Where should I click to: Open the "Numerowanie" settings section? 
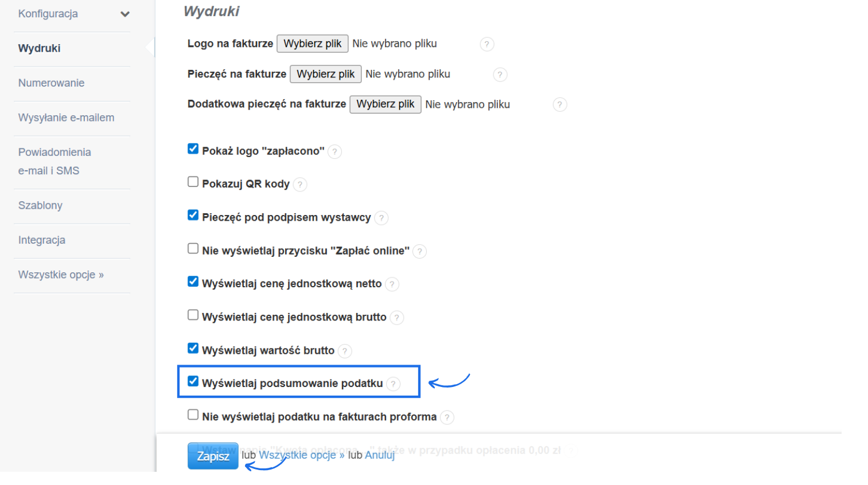[x=52, y=83]
